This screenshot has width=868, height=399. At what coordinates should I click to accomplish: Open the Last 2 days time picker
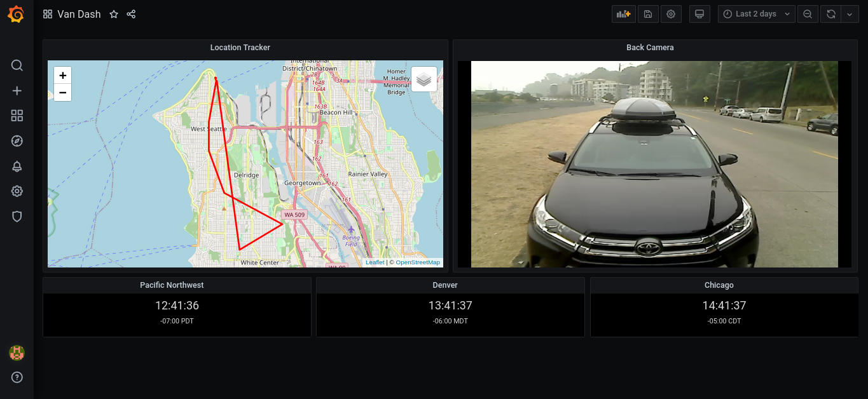(x=756, y=14)
